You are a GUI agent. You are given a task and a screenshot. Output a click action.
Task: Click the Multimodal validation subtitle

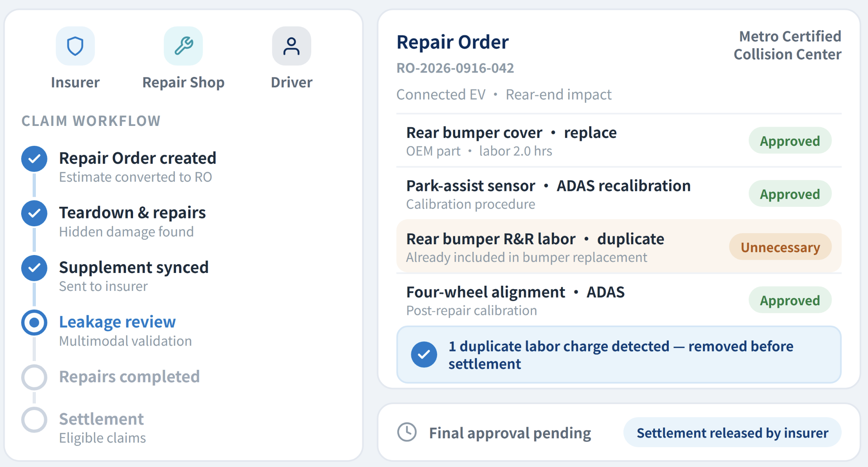click(125, 341)
